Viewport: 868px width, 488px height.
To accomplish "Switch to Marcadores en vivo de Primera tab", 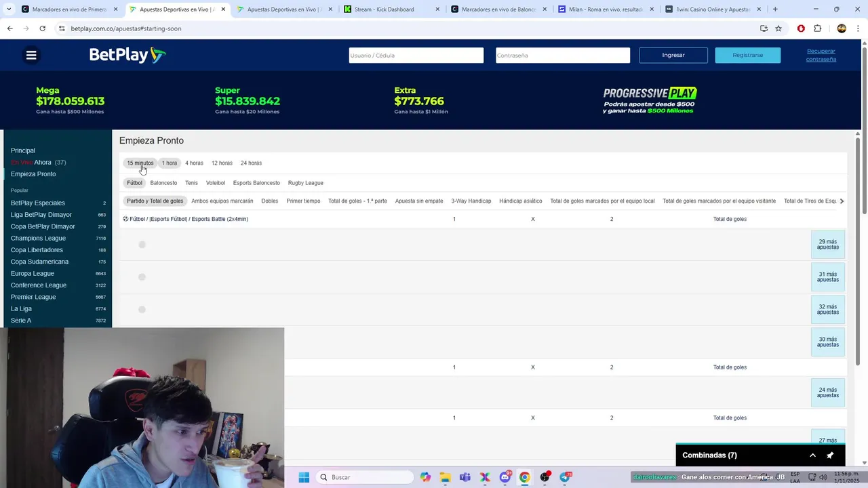I will (x=69, y=9).
